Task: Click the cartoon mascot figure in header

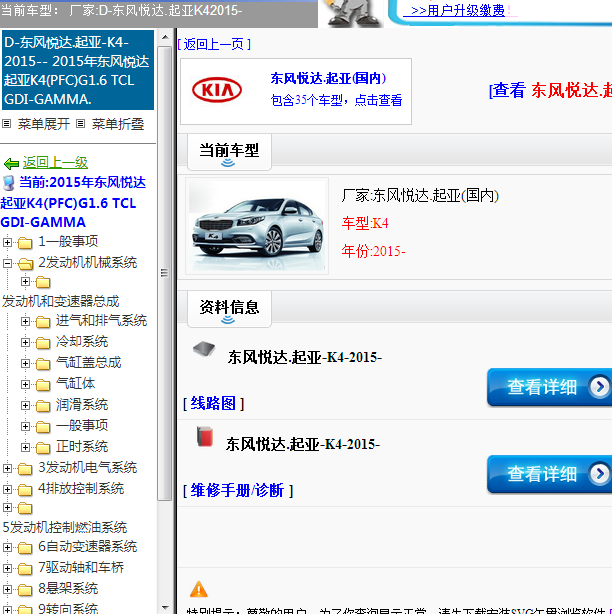Action: [x=351, y=13]
